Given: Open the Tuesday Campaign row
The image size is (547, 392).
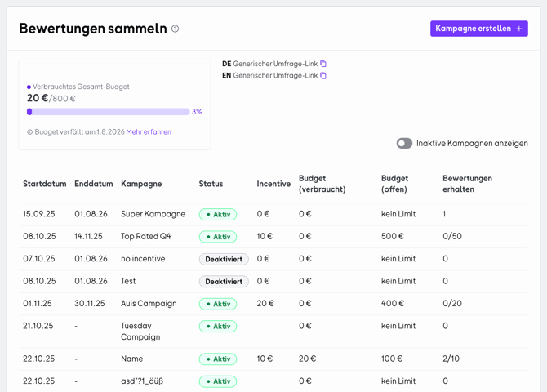Looking at the screenshot, I should 140,332.
